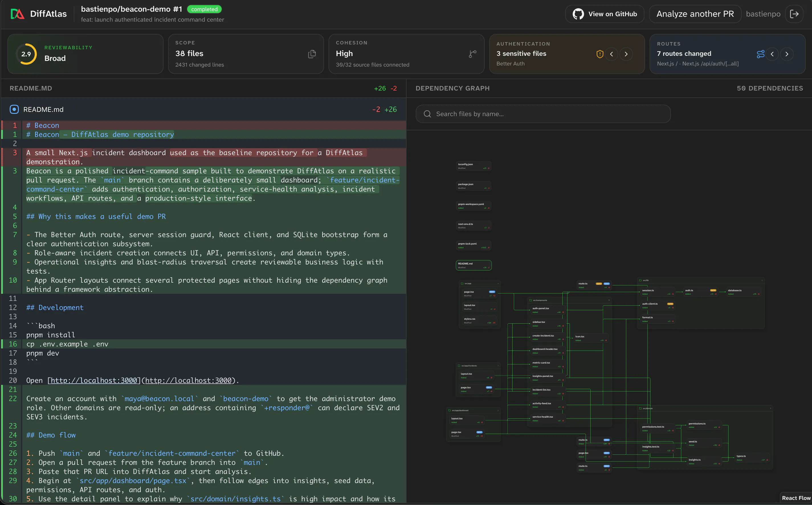
Task: Click the src/components folder icon in graph
Action: click(x=531, y=300)
